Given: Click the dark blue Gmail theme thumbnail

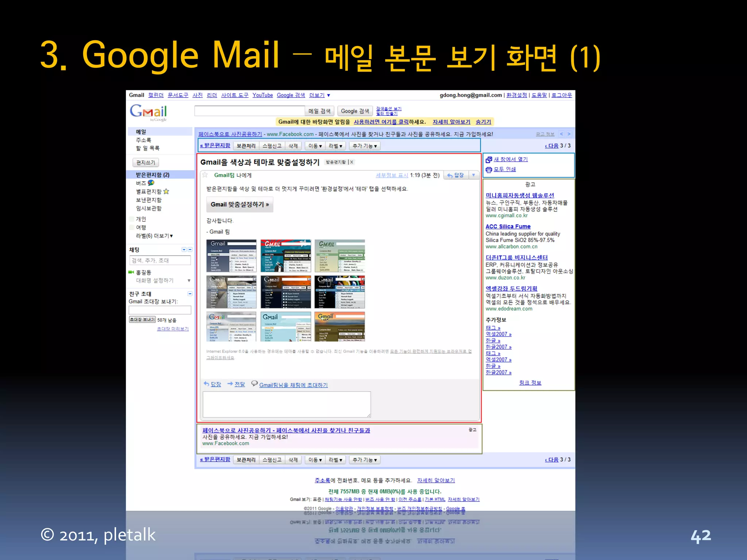Looking at the screenshot, I should pyautogui.click(x=231, y=256).
